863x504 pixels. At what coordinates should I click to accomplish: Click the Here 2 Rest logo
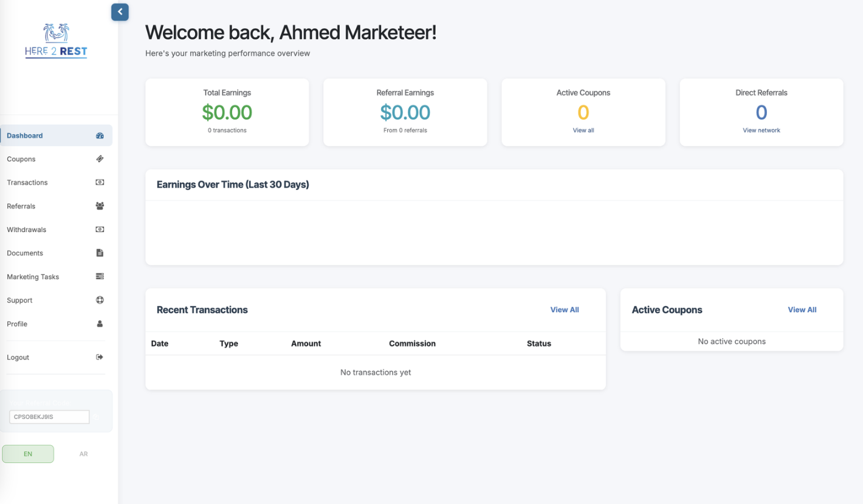[56, 41]
